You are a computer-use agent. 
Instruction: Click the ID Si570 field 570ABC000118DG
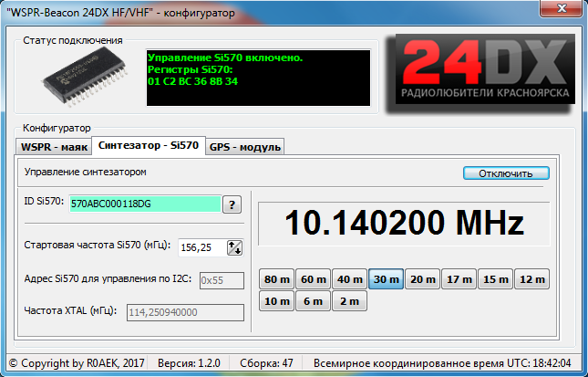click(146, 204)
